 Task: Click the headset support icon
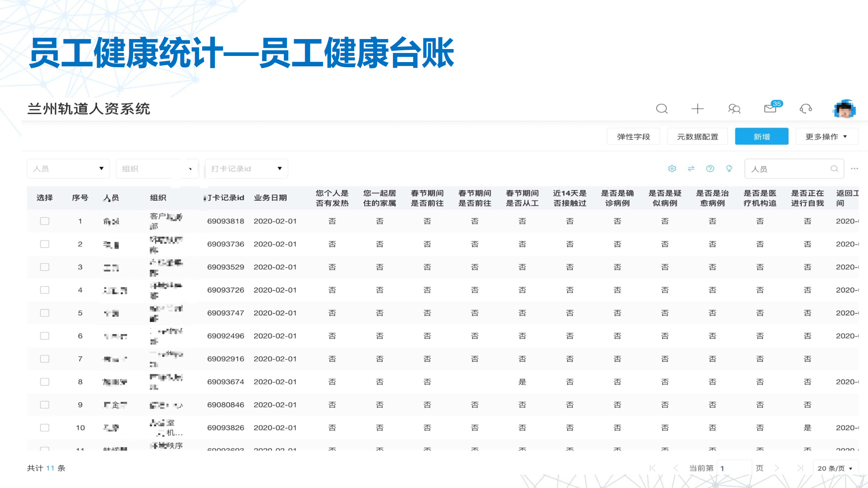click(x=806, y=108)
